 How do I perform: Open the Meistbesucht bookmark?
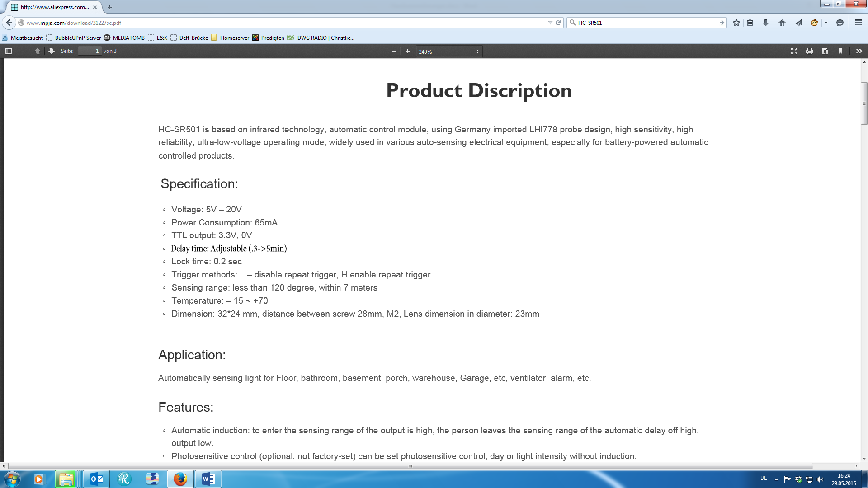pos(23,38)
